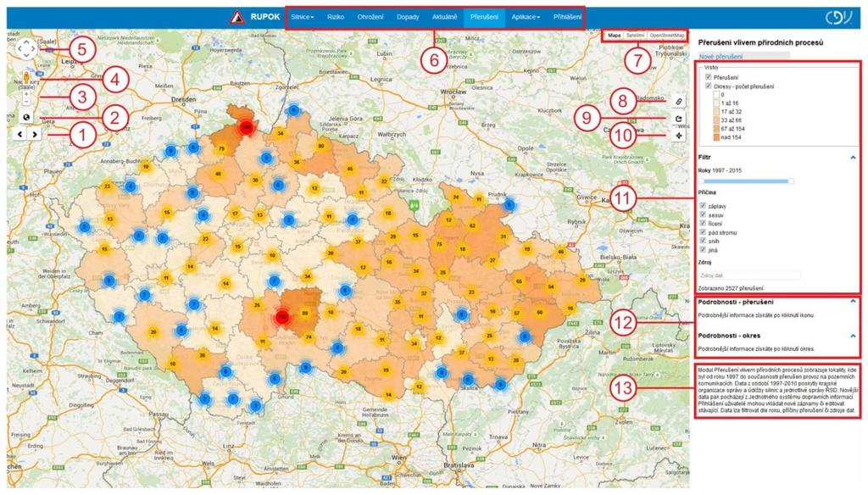Open the red cluster marker in northern Bohemia
Viewport: 868px width, 495px height.
coord(247,127)
